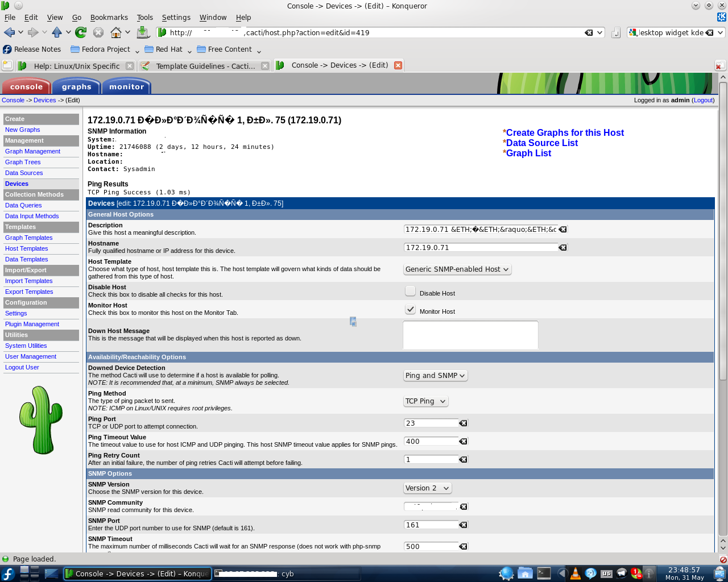
Task: Open the SNMP Version dropdown
Action: 427,488
